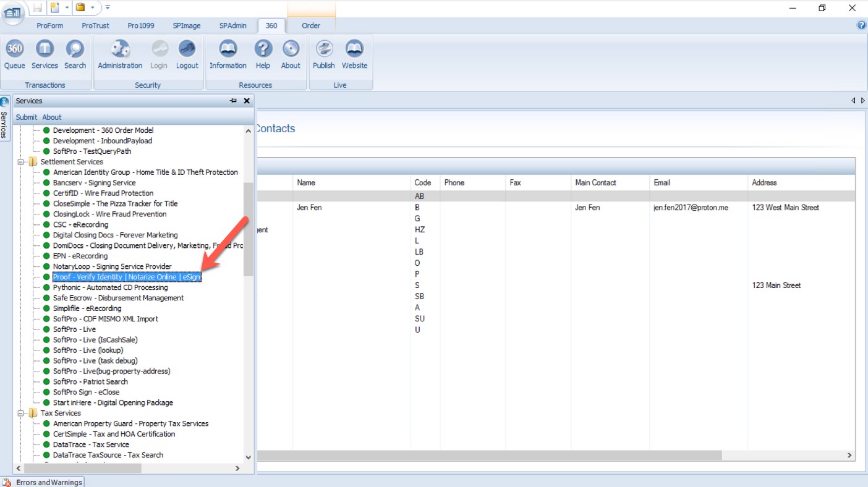
Task: Click the Services ribbon icon
Action: pyautogui.click(x=45, y=55)
